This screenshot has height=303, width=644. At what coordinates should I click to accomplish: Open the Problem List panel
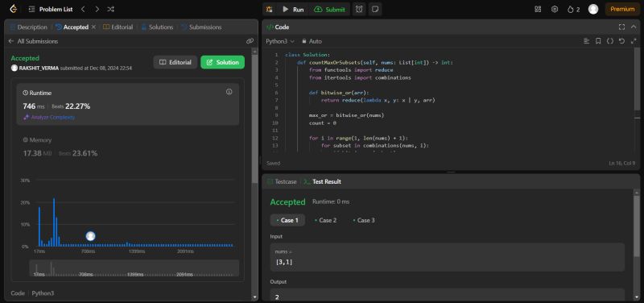coord(51,9)
